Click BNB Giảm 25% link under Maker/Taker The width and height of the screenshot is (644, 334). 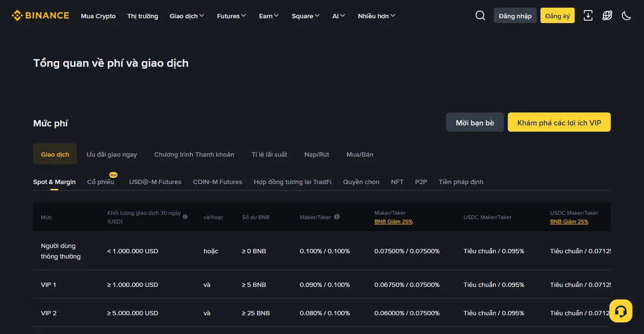click(393, 221)
